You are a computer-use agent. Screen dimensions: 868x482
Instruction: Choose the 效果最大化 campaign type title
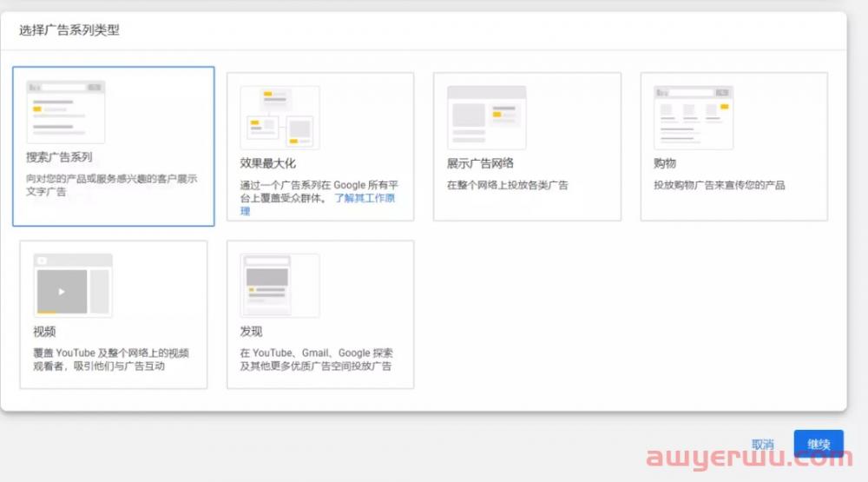coord(268,163)
